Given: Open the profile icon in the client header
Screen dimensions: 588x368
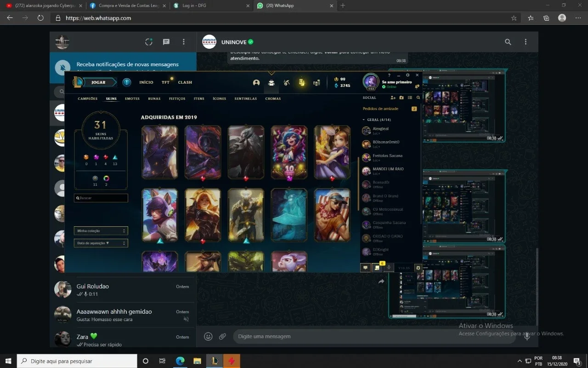Looking at the screenshot, I should click(256, 83).
